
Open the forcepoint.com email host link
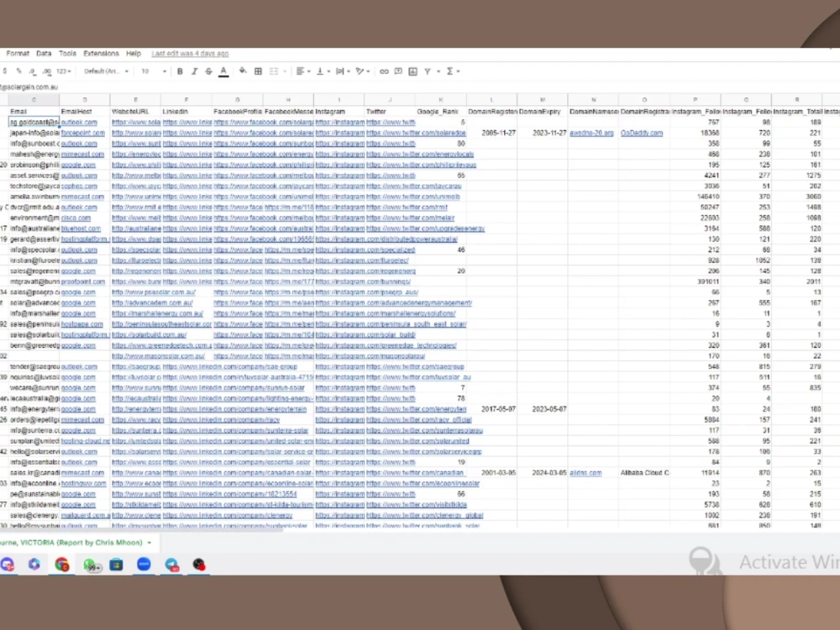[x=83, y=133]
